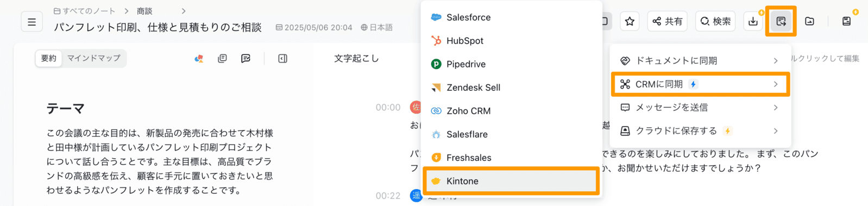Click the download export icon
The height and width of the screenshot is (206, 868).
[753, 21]
